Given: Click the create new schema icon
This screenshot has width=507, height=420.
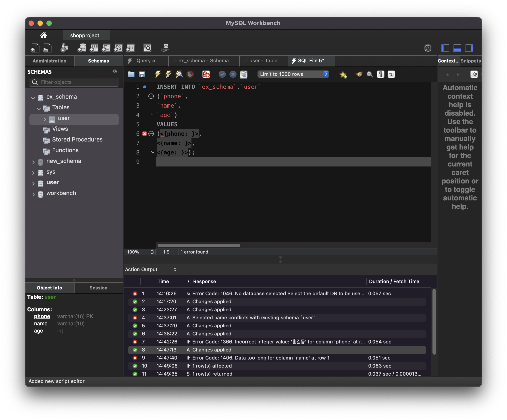Looking at the screenshot, I should pyautogui.click(x=82, y=48).
